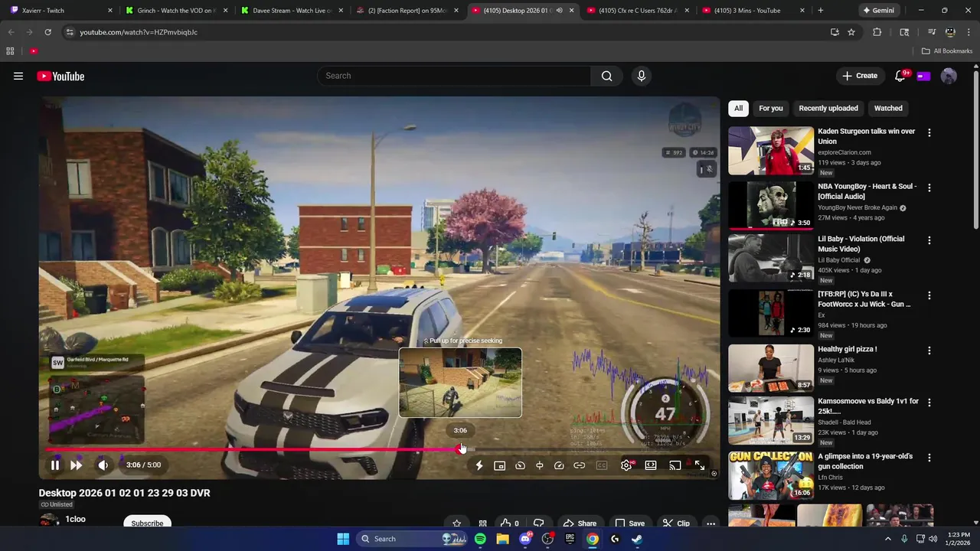Screen dimensions: 980x551
Task: Select the All filter chip
Action: click(x=738, y=108)
